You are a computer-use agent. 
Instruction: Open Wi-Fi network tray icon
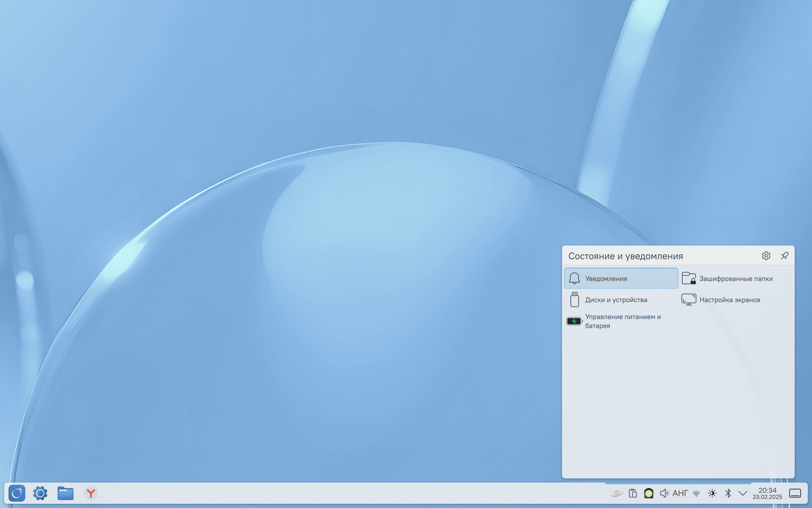click(697, 493)
